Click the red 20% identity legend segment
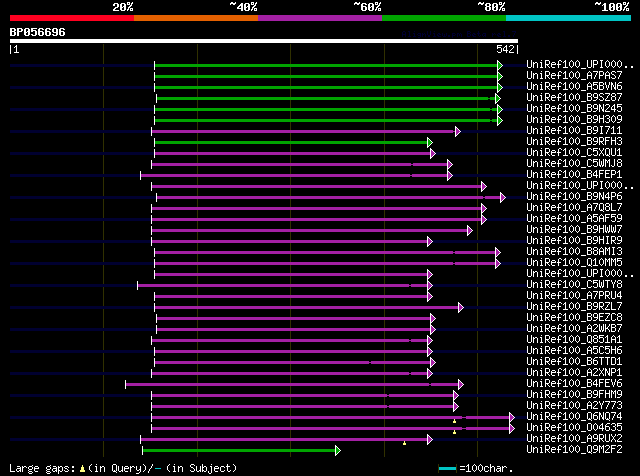Screen dimensions: 640x476 [72, 18]
